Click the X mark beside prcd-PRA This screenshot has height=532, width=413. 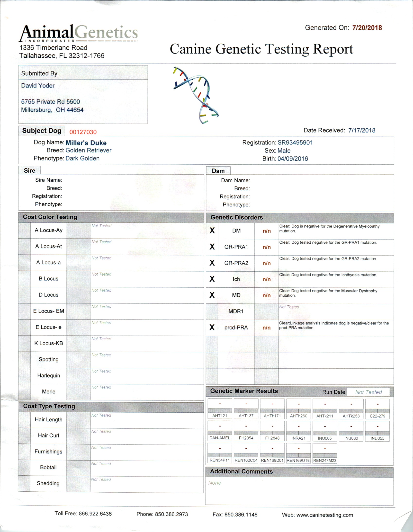click(212, 327)
